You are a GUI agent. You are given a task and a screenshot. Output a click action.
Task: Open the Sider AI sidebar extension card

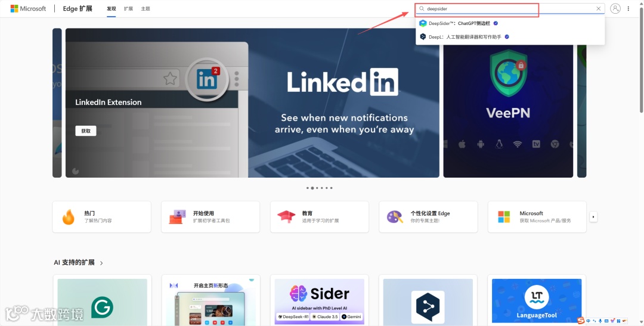pyautogui.click(x=320, y=300)
